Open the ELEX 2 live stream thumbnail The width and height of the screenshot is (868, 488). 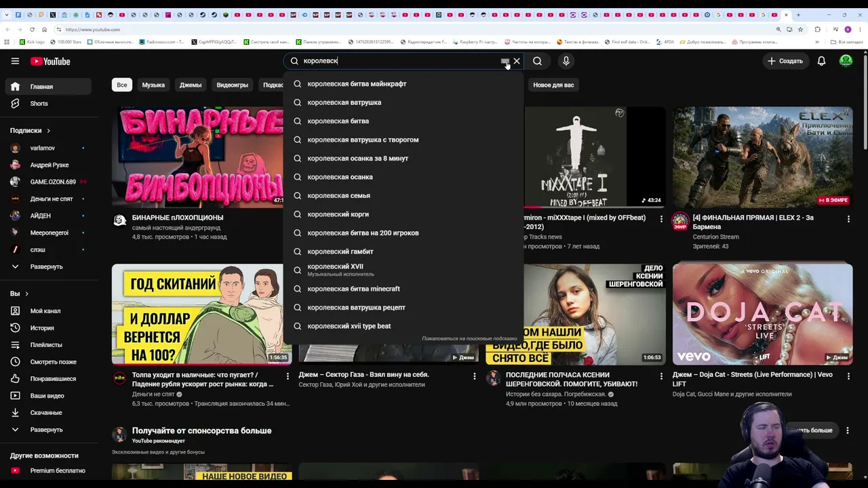pos(763,157)
